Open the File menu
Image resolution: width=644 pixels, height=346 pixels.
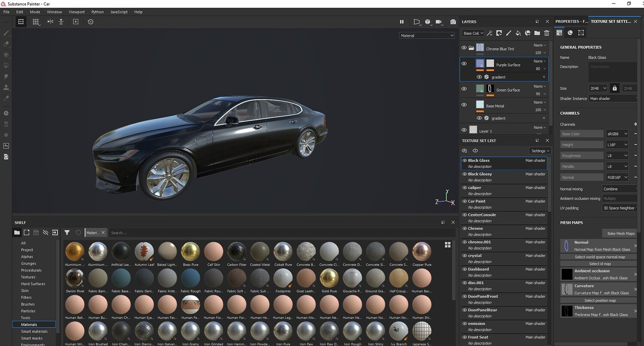pos(6,12)
